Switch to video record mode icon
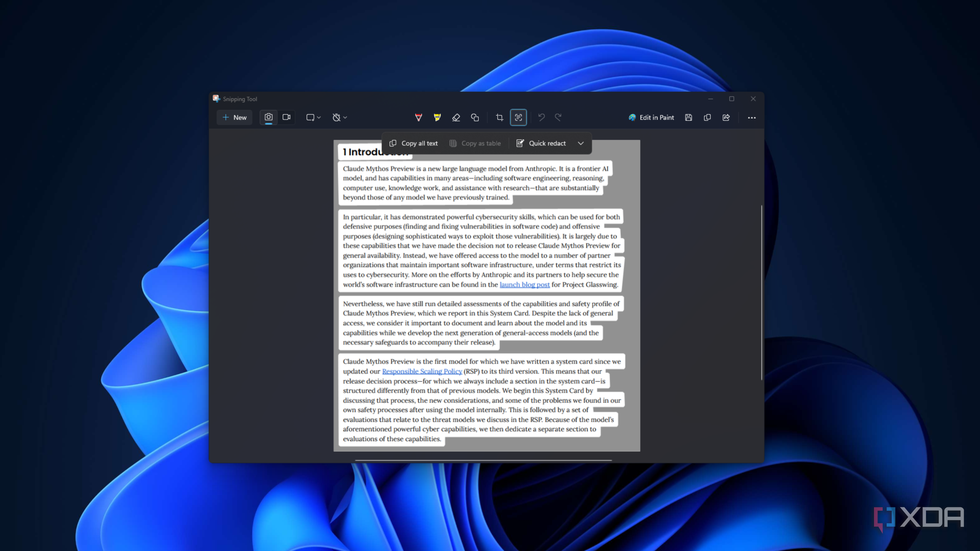Image resolution: width=980 pixels, height=551 pixels. tap(286, 118)
